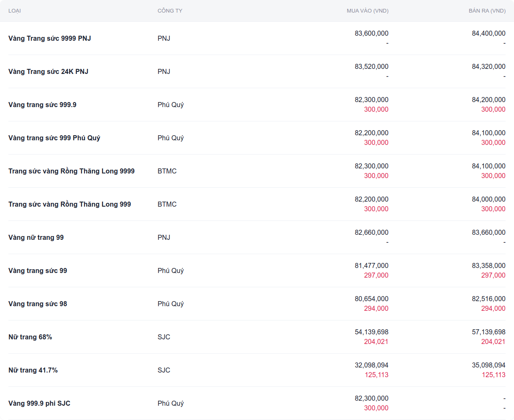
Task: Click red 204,021 change under sell price 57,139,698
Action: tap(493, 341)
